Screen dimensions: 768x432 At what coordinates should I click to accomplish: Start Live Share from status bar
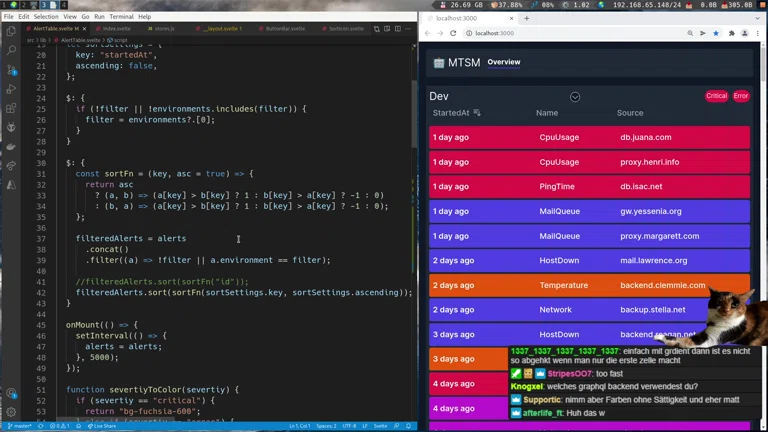[x=102, y=426]
